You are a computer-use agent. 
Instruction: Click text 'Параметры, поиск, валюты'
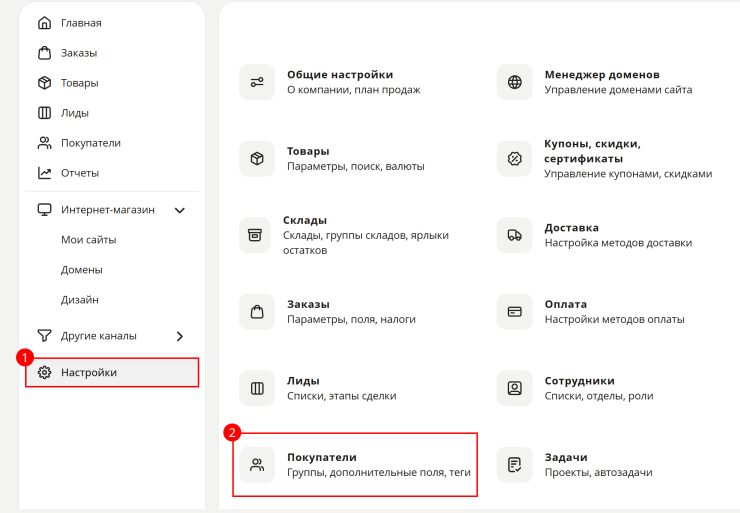tap(356, 166)
